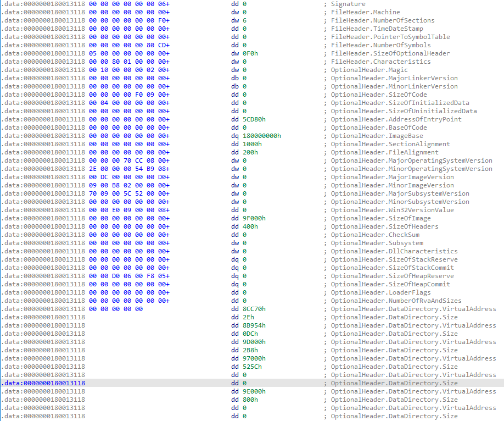Click the 'dd 8CC70h' value
Image resolution: width=504 pixels, height=421 pixels.
click(249, 309)
